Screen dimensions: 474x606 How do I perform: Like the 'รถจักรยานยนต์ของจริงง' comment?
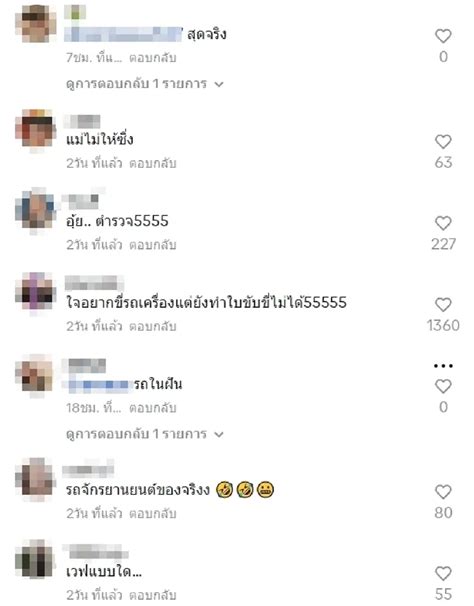point(443,492)
